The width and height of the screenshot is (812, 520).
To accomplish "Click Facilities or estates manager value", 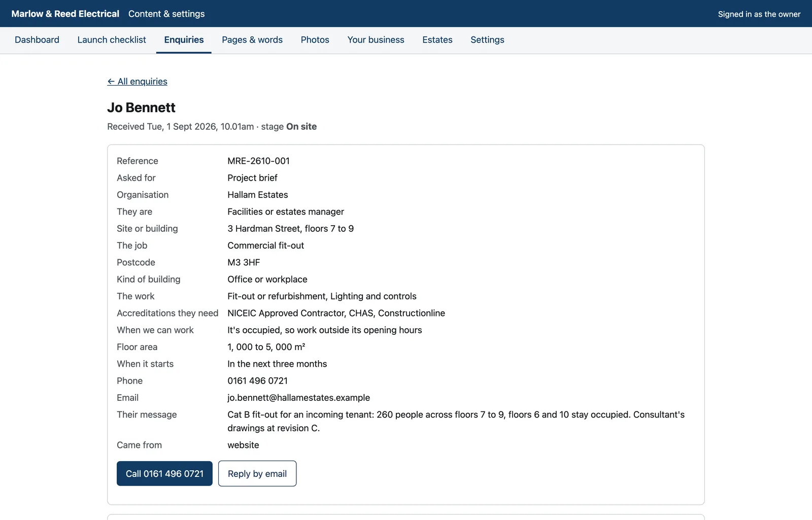I will click(x=286, y=212).
